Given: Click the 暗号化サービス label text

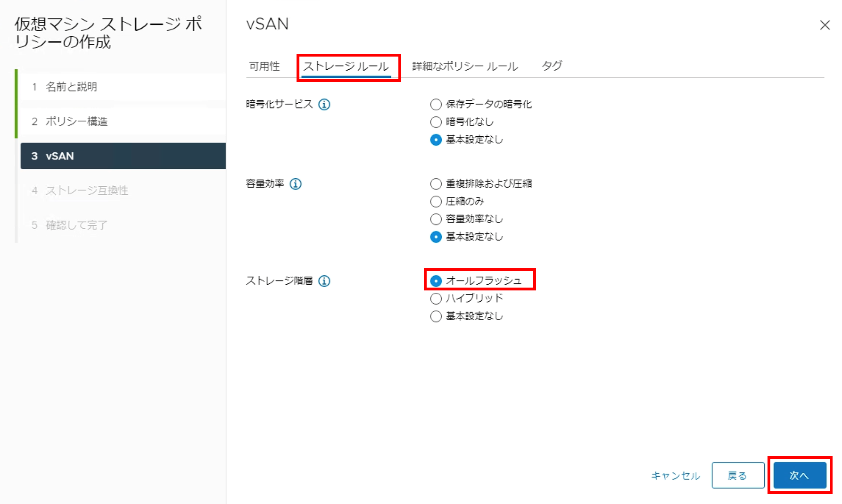Looking at the screenshot, I should (x=279, y=104).
